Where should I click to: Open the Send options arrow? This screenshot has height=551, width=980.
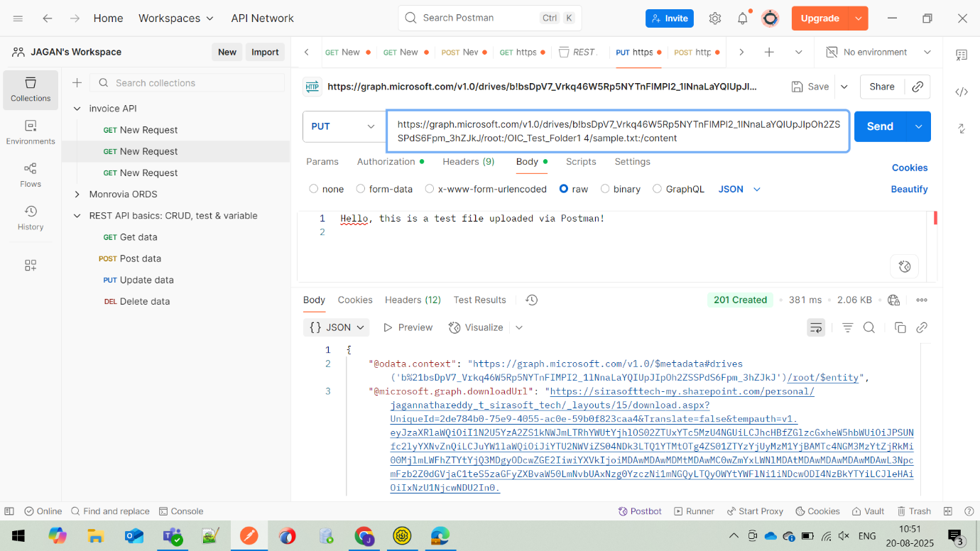tap(918, 126)
